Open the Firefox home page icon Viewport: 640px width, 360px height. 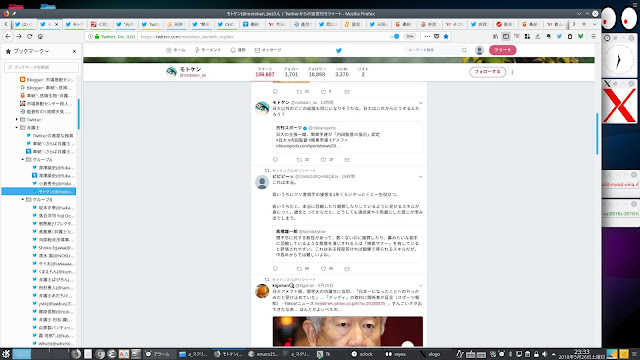tap(40, 36)
